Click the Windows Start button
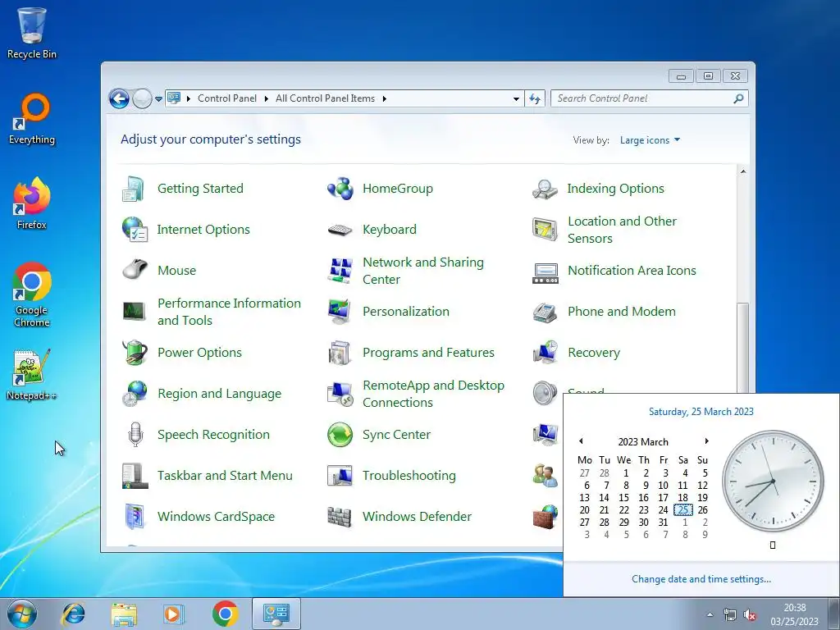Viewport: 840px width, 630px height. (x=22, y=614)
